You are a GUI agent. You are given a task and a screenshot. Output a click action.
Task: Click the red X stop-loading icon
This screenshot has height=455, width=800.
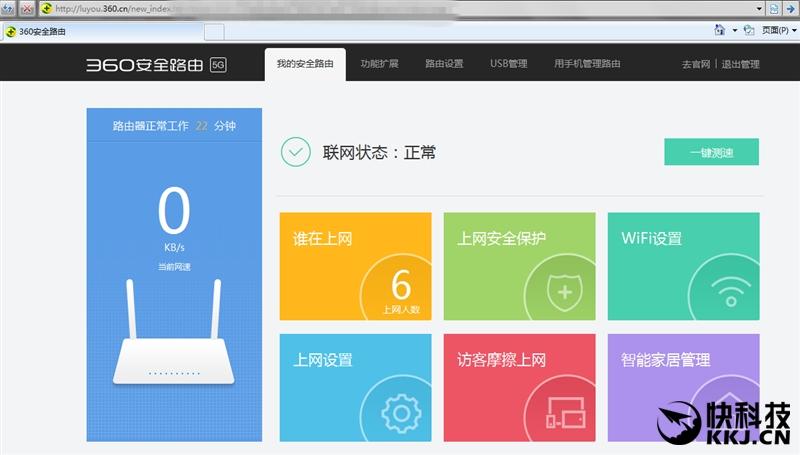point(27,8)
